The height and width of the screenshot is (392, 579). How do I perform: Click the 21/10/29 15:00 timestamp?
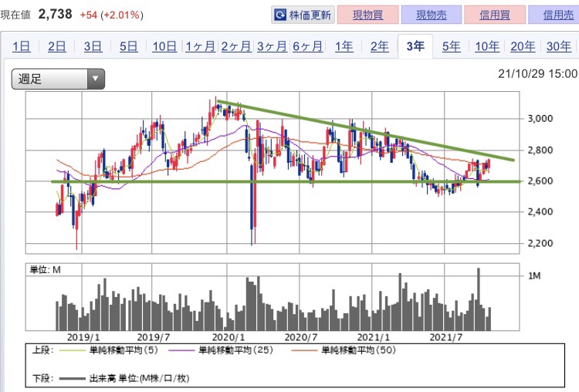pos(537,74)
